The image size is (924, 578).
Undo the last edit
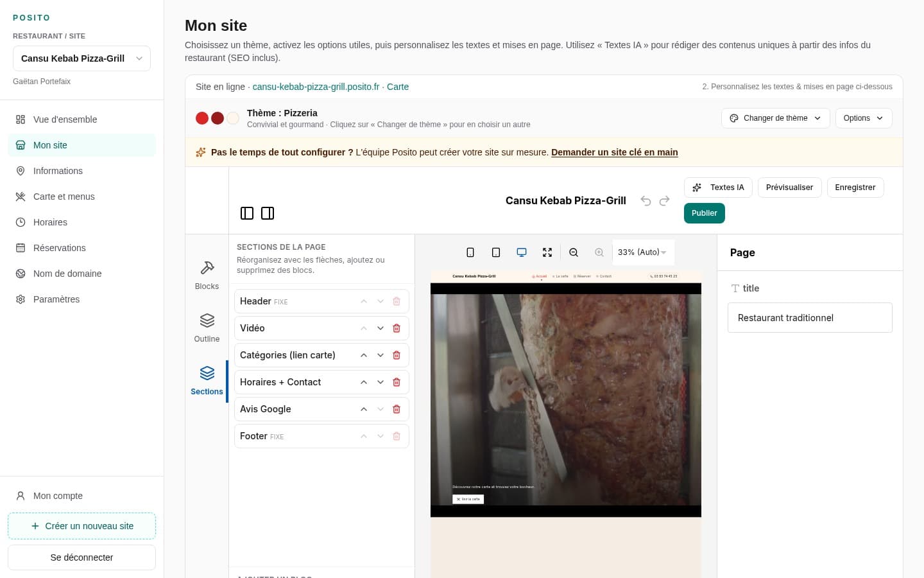pyautogui.click(x=646, y=201)
